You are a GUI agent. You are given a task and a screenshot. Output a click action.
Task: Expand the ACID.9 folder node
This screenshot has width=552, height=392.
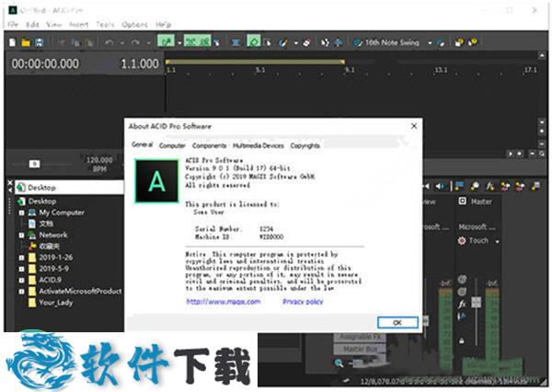(21, 281)
